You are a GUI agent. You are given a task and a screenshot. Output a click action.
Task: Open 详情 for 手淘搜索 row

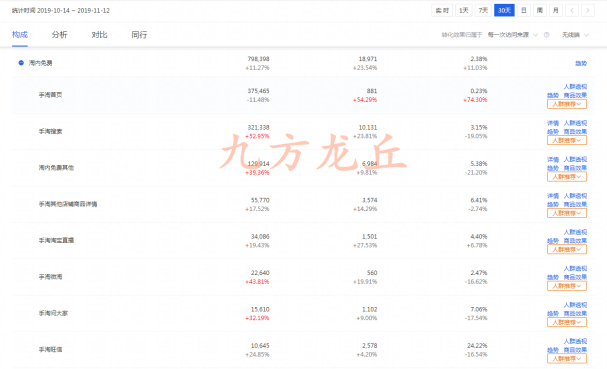point(553,123)
